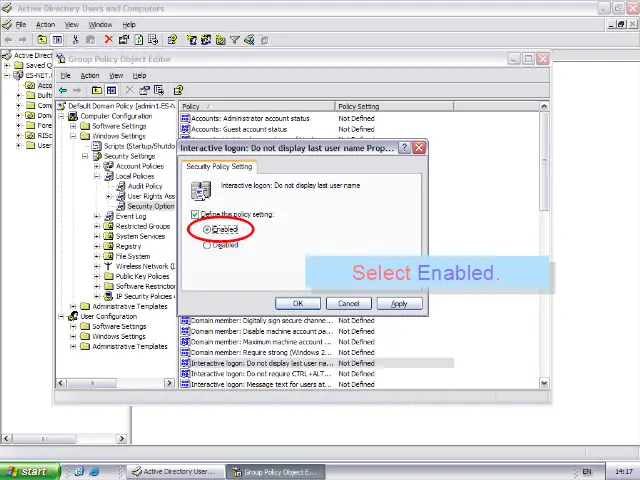Select the Disabled radio button
Viewport: 640px width, 480px height.
tap(207, 245)
